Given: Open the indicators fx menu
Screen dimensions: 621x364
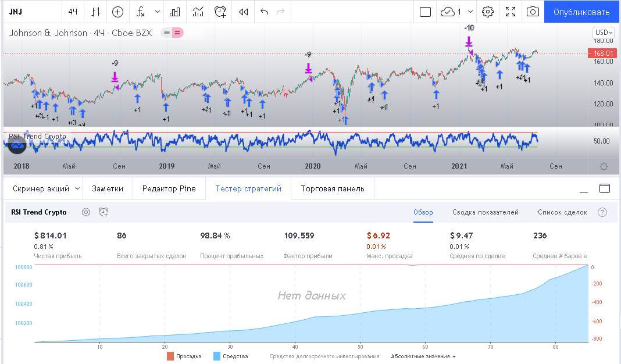Looking at the screenshot, I should click(x=140, y=12).
